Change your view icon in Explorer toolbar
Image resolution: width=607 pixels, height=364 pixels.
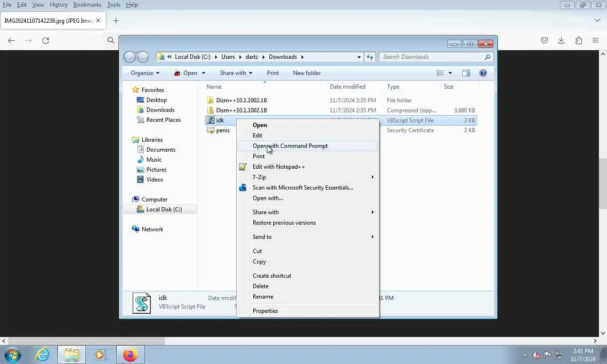click(x=440, y=73)
